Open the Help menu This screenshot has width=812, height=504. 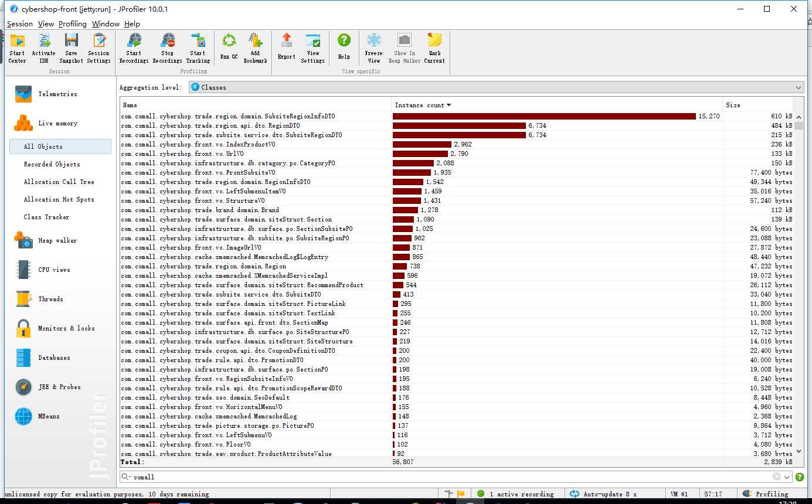click(132, 24)
